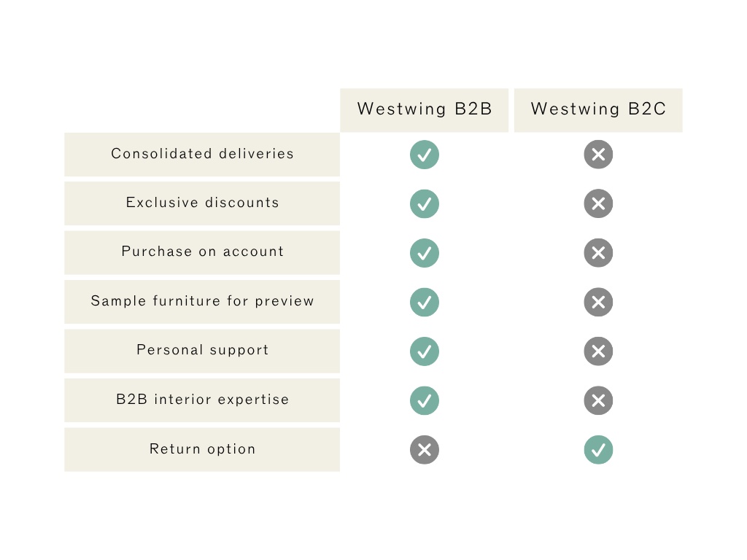The width and height of the screenshot is (747, 560).
Task: Click the B2B checkmark for Consolidated deliveries
Action: coord(424,155)
